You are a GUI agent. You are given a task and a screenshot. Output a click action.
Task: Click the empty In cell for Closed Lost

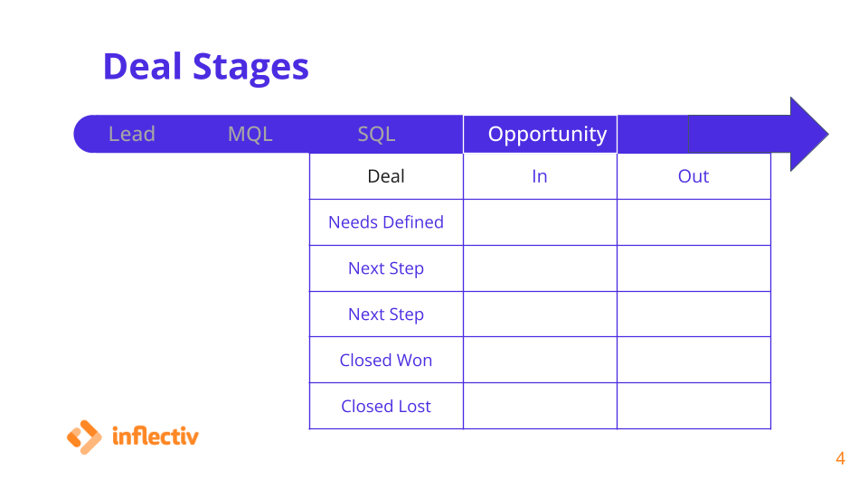point(541,406)
